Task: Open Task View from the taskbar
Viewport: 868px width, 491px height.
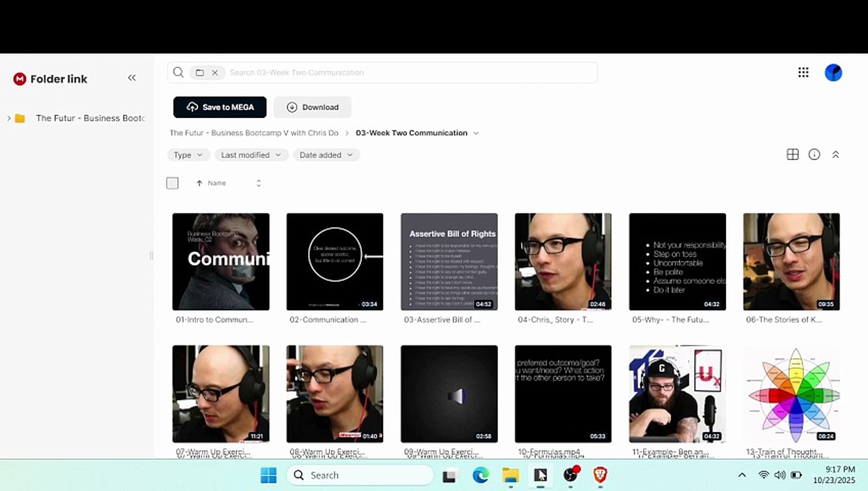Action: pyautogui.click(x=449, y=476)
